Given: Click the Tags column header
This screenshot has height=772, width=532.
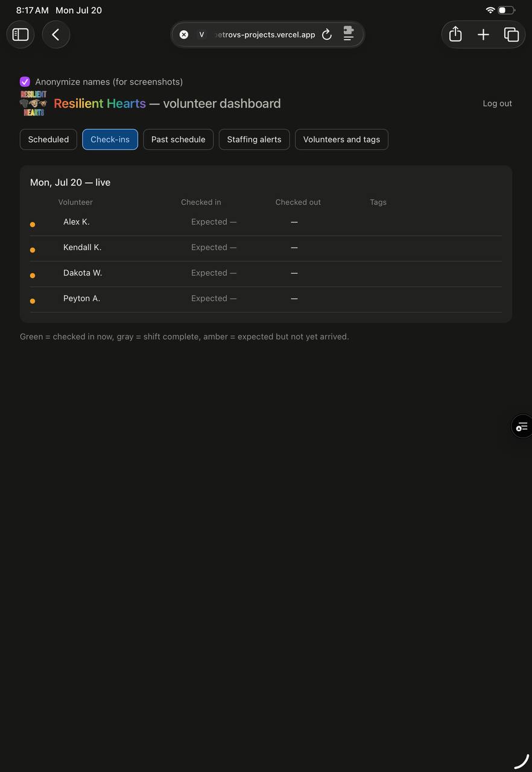Looking at the screenshot, I should click(378, 202).
